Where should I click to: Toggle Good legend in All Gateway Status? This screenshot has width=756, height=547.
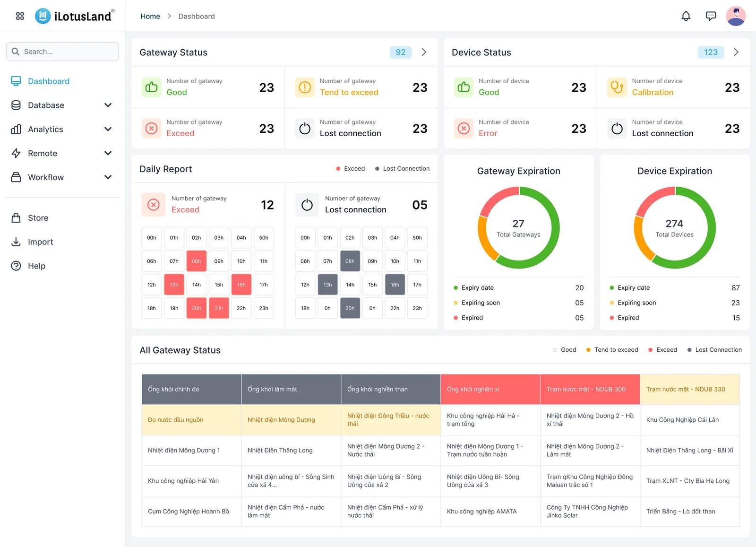pyautogui.click(x=564, y=350)
